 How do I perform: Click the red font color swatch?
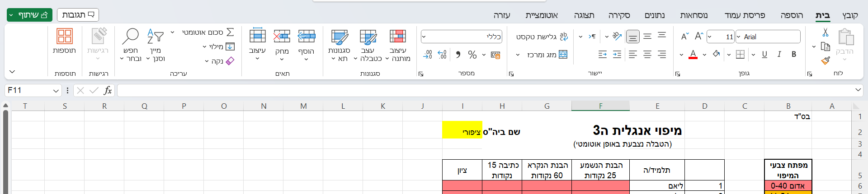[693, 55]
